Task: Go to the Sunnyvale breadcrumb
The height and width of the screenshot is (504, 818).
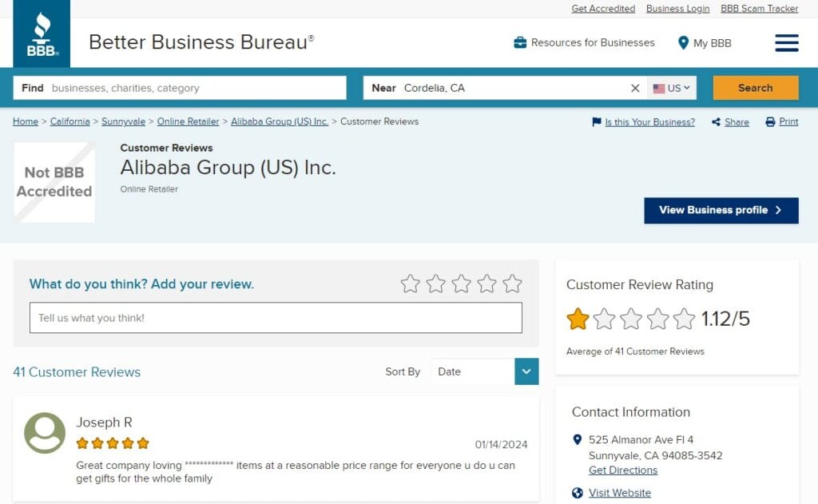Action: click(x=123, y=121)
